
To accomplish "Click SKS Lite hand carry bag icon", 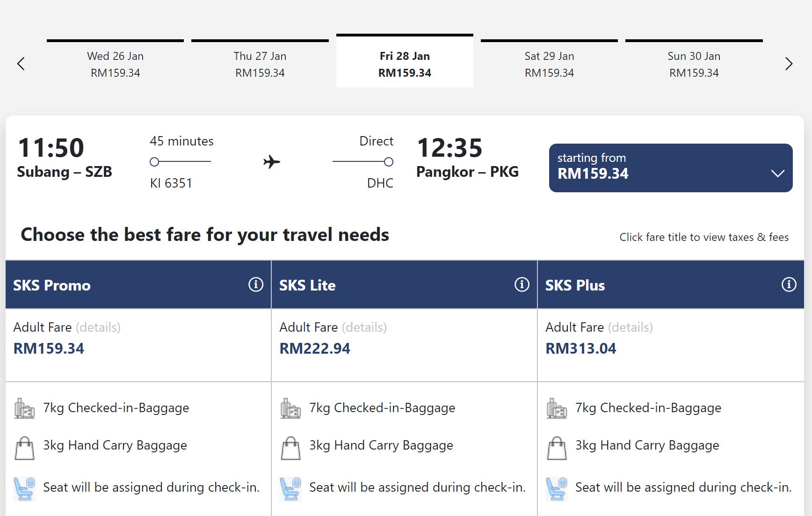I will (290, 448).
